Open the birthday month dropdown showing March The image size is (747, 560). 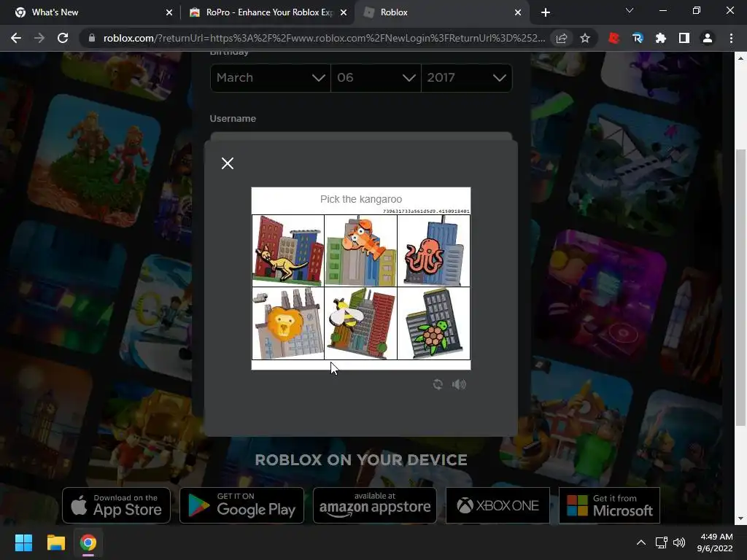tap(271, 77)
